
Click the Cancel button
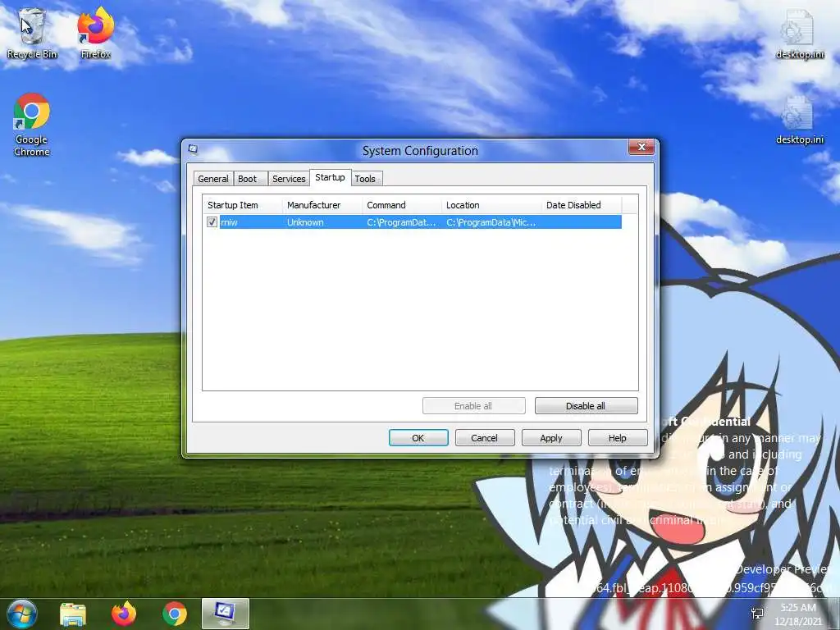pyautogui.click(x=485, y=438)
